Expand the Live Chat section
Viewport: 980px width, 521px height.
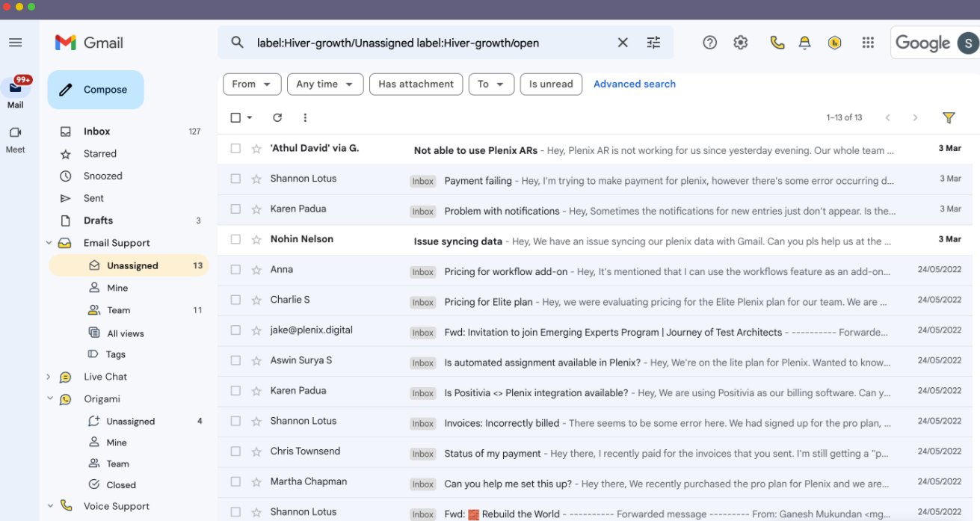49,377
